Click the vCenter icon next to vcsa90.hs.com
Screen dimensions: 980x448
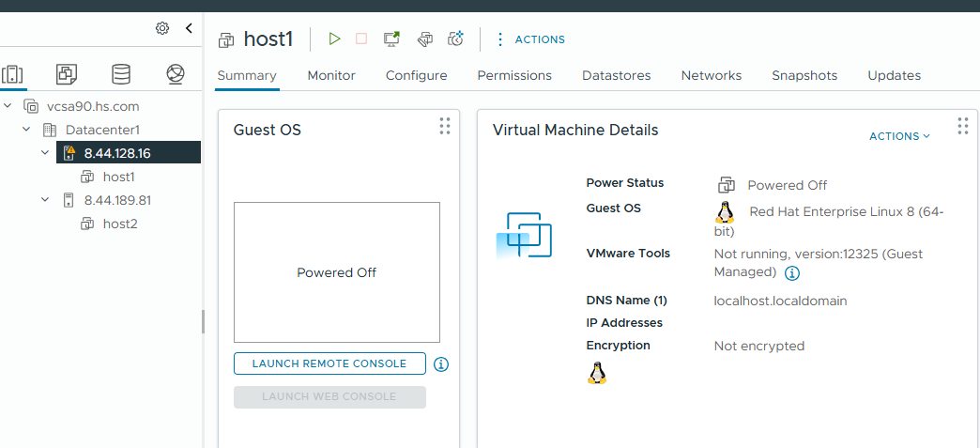pyautogui.click(x=31, y=106)
